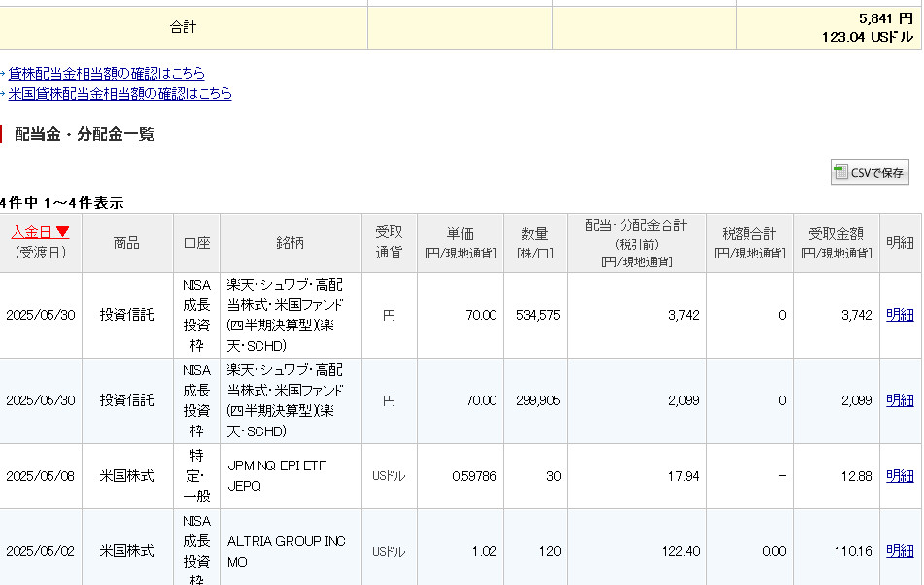The width and height of the screenshot is (924, 585).
Task: Select the 商品 column header
Action: pyautogui.click(x=126, y=243)
